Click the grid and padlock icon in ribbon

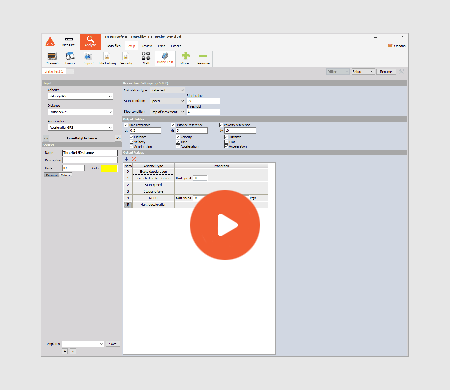tap(146, 56)
